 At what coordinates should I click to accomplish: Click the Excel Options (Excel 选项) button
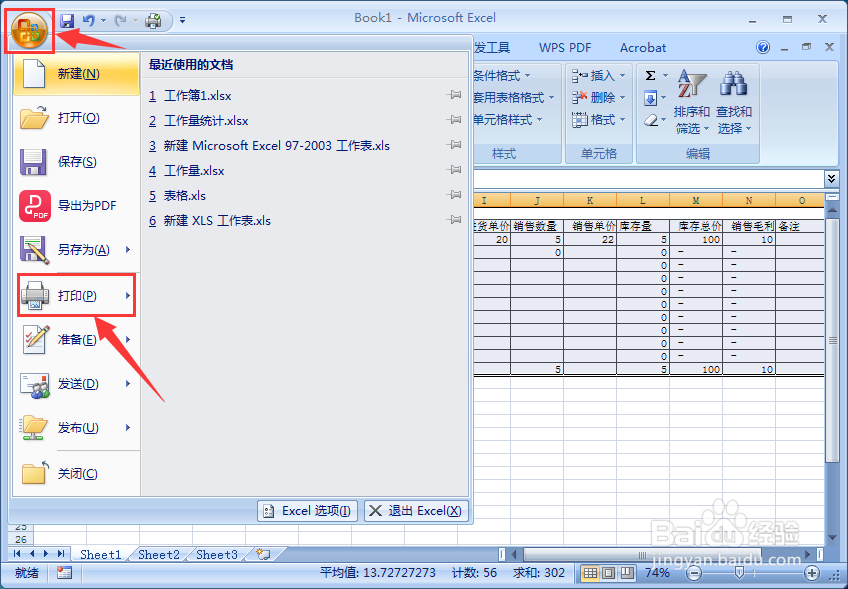click(x=307, y=511)
